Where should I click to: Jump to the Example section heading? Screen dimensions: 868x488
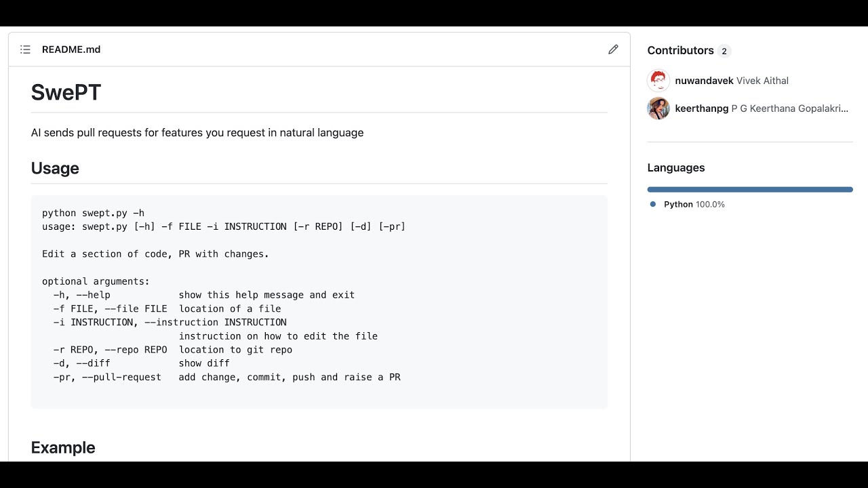[63, 447]
